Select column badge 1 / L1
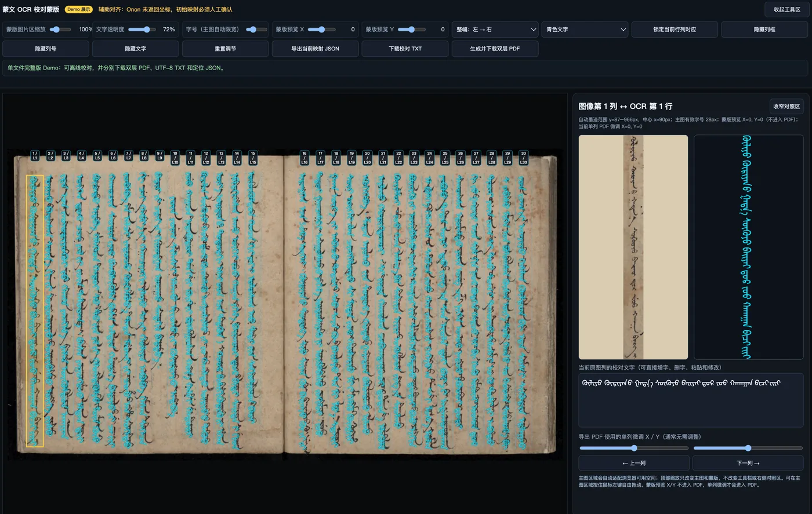This screenshot has height=514, width=812. (x=35, y=156)
